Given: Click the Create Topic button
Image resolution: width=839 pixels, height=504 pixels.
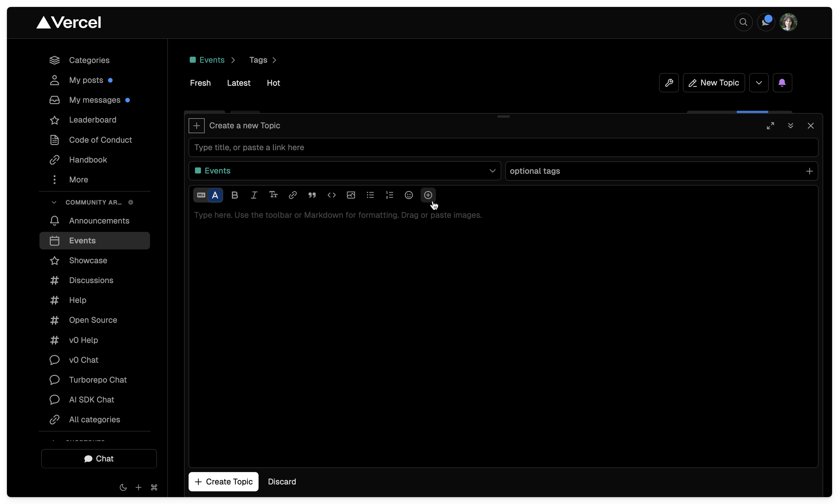Looking at the screenshot, I should coord(223,482).
